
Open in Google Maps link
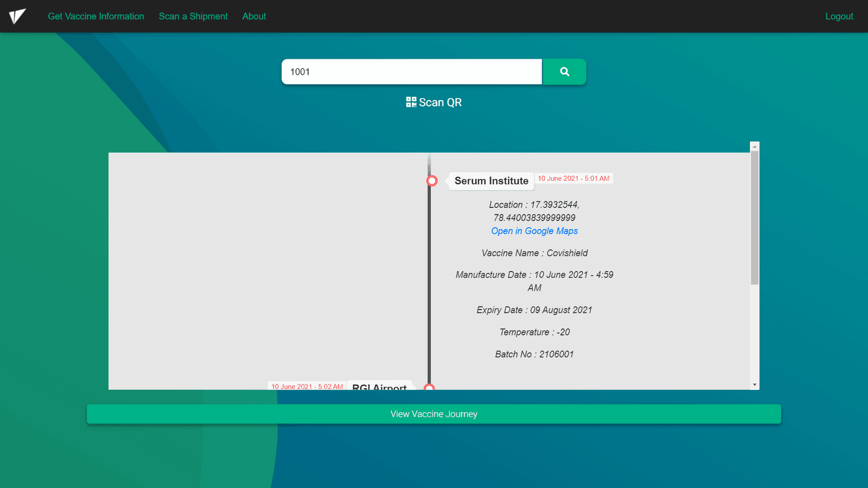coord(535,231)
